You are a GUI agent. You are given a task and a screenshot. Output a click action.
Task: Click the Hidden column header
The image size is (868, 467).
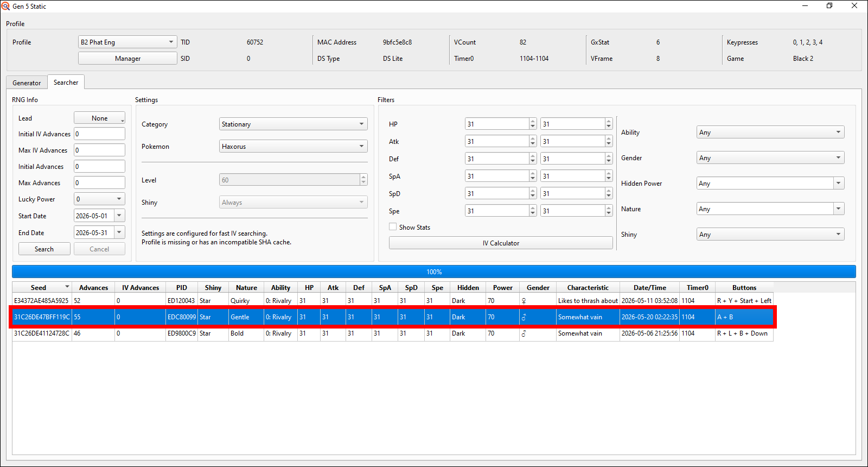(x=468, y=287)
